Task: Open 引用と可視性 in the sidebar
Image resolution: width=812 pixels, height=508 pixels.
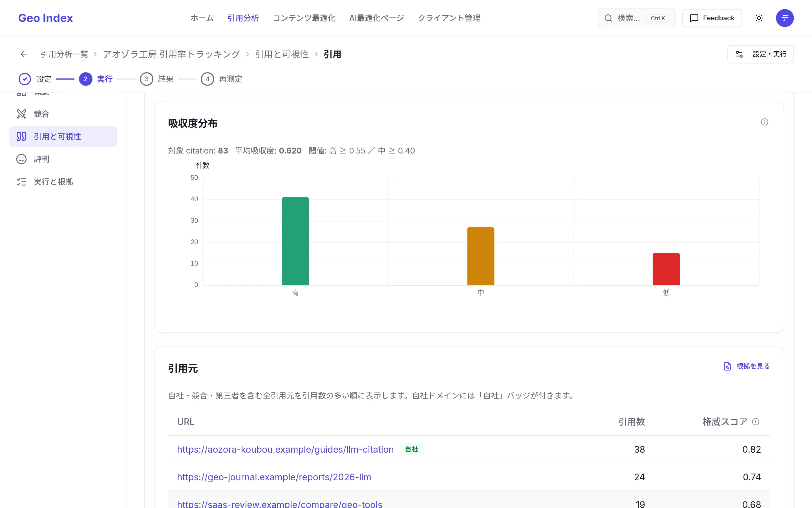Action: tap(63, 136)
